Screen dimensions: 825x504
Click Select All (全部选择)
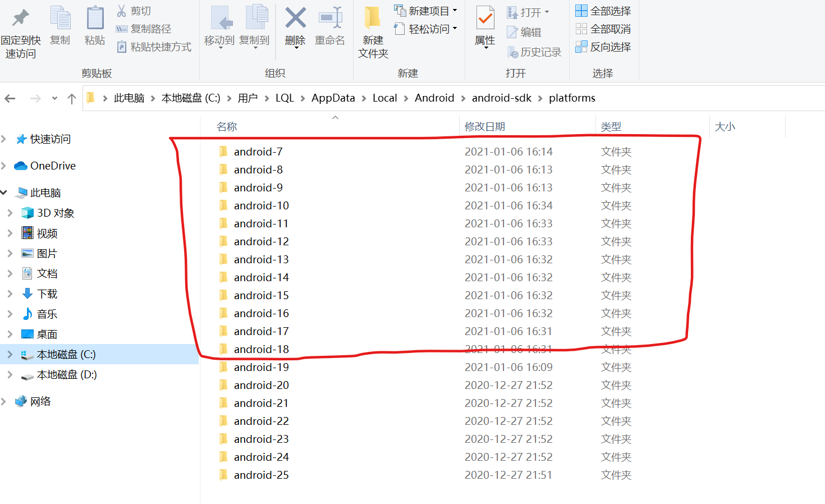pyautogui.click(x=603, y=11)
